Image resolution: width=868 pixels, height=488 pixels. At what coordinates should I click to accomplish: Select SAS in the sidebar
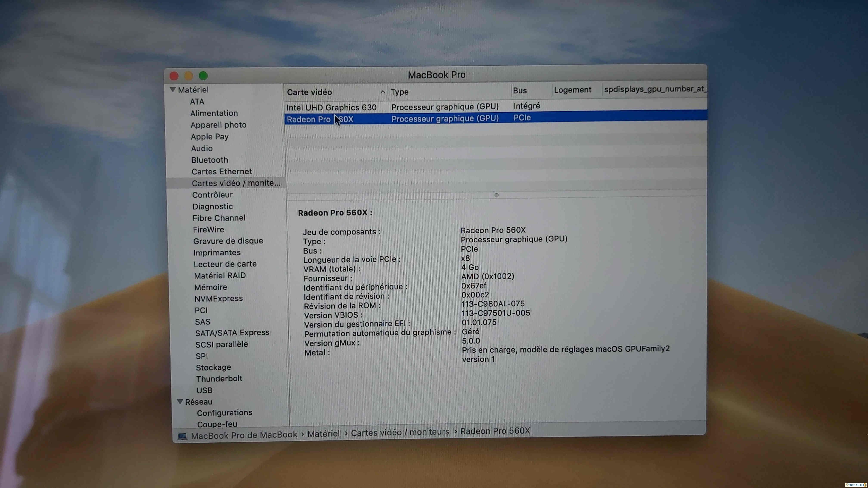pyautogui.click(x=203, y=322)
